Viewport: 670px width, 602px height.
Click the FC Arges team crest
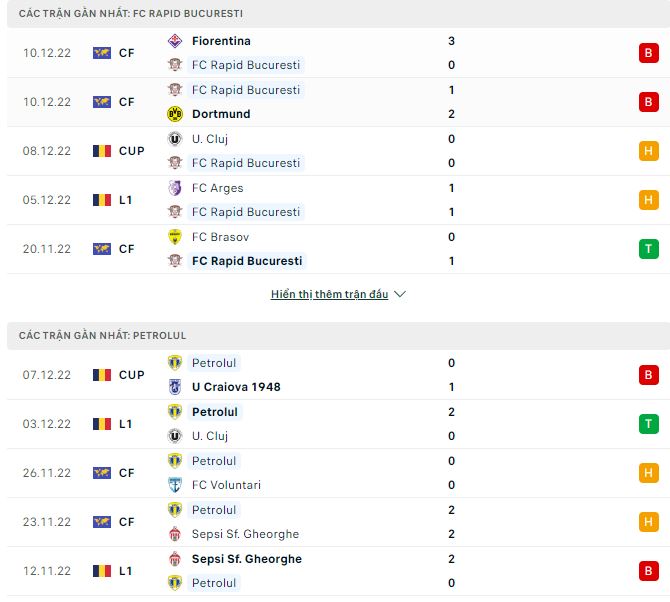pyautogui.click(x=174, y=188)
